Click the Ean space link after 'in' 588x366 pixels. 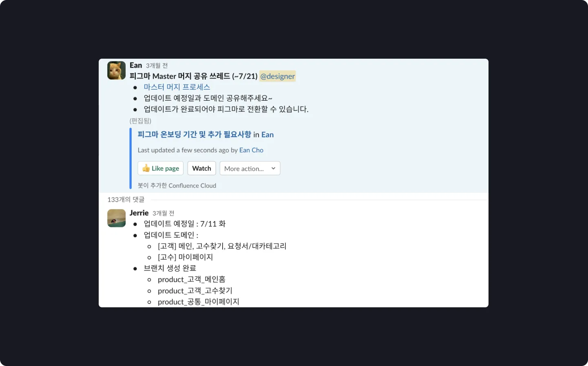(267, 134)
